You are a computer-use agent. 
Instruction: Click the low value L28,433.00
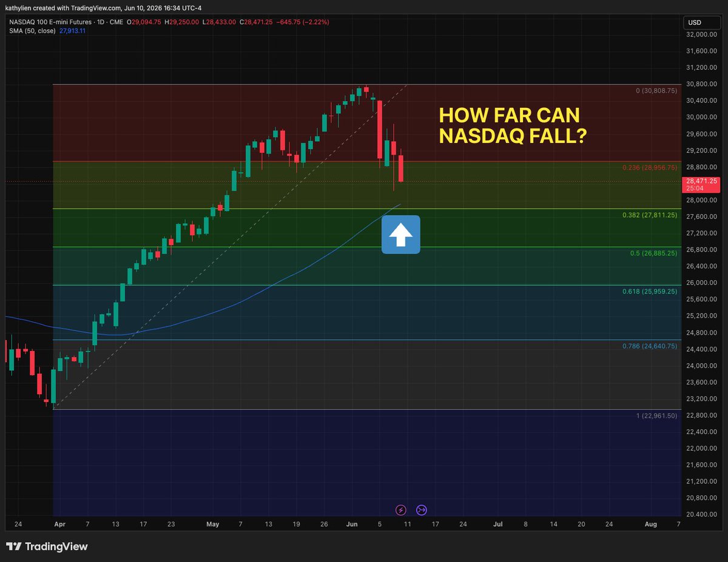click(x=220, y=22)
